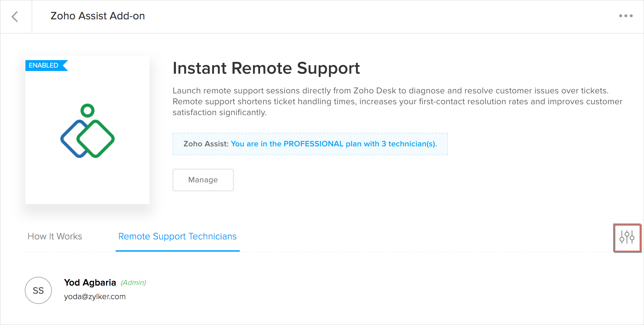Click the Instant Remote Support heading
Image resolution: width=644 pixels, height=325 pixels.
(x=266, y=68)
